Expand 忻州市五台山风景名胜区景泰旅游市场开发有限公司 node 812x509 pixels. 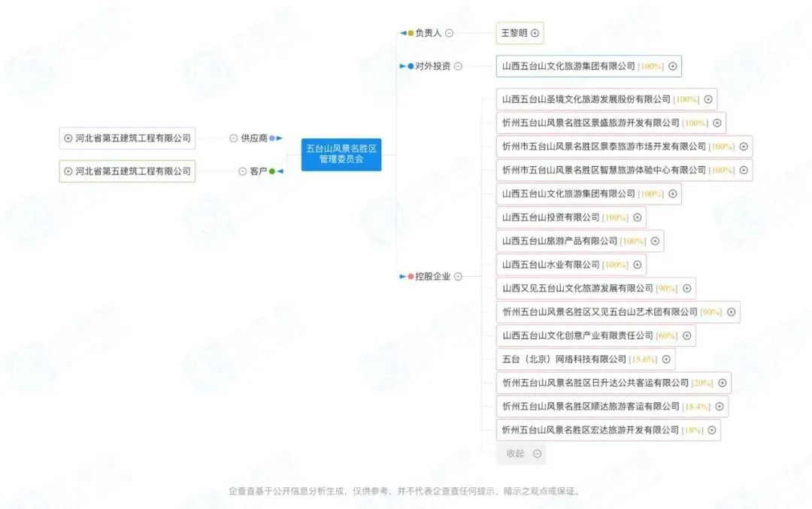click(744, 147)
